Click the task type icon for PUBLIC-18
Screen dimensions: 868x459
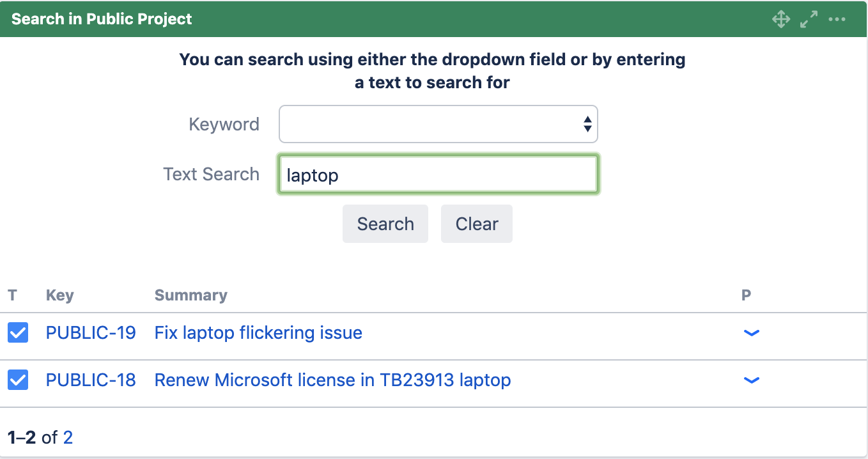click(18, 380)
